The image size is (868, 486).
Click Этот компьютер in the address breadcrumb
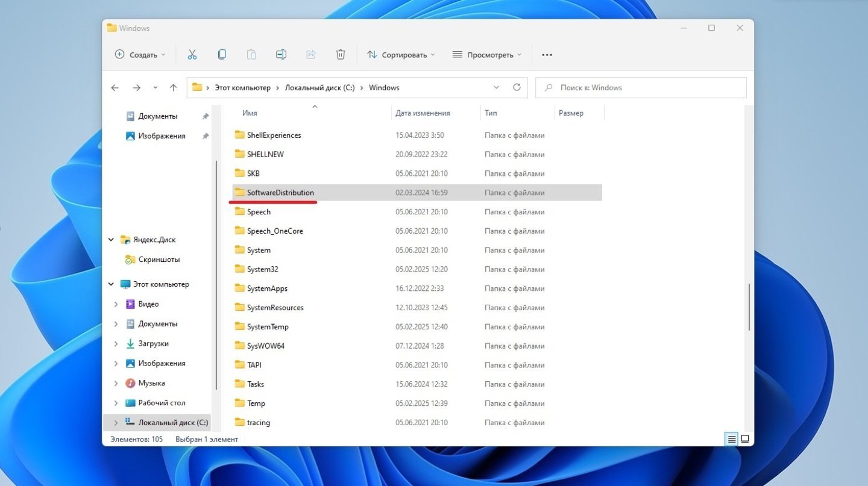coord(243,88)
